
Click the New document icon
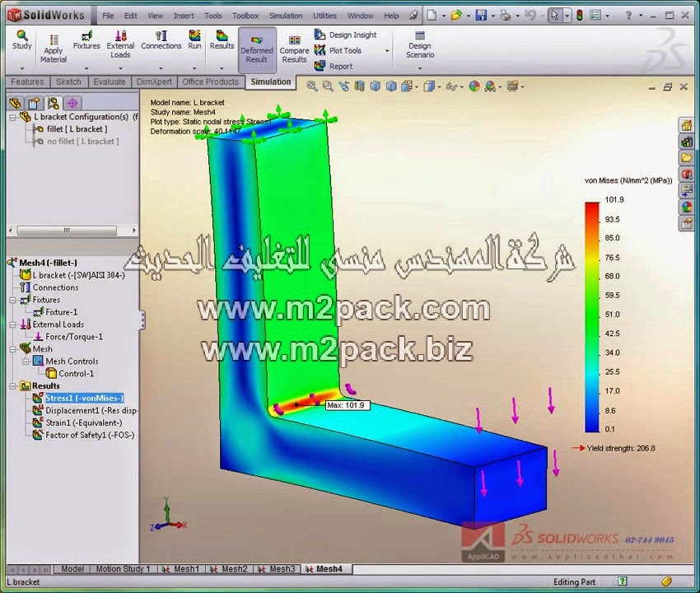tap(432, 15)
